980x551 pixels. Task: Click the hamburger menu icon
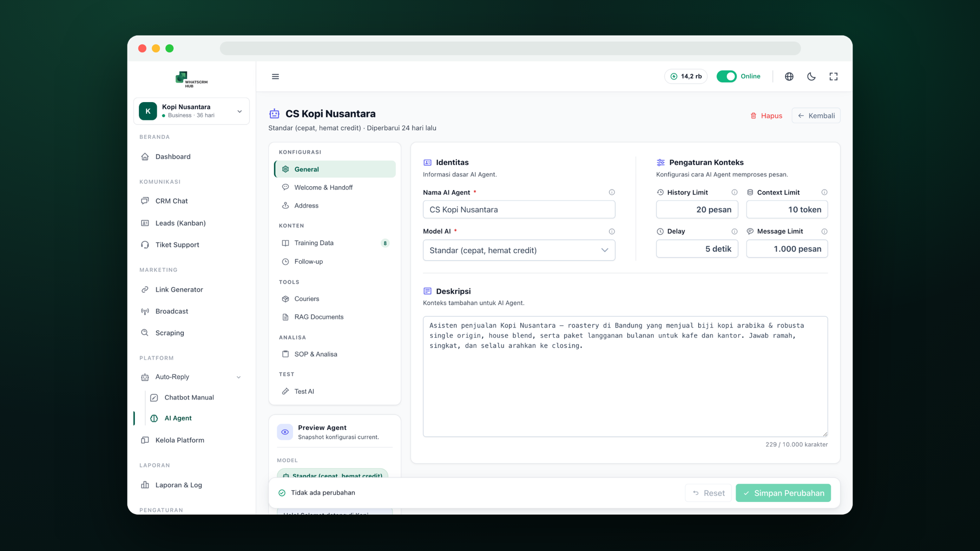[x=275, y=77]
